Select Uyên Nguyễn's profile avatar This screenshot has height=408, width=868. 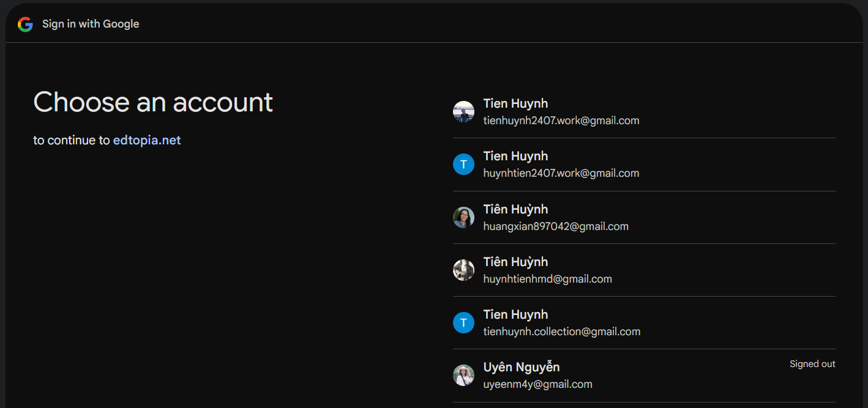tap(463, 375)
